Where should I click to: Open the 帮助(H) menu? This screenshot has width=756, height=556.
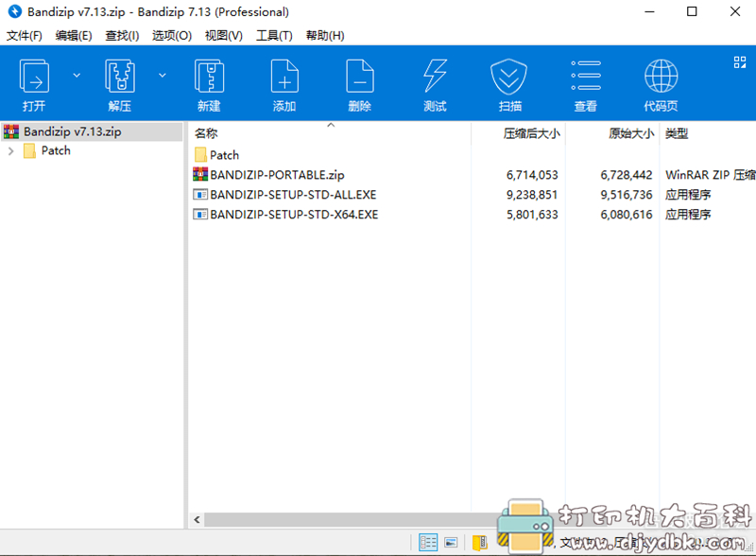point(325,36)
